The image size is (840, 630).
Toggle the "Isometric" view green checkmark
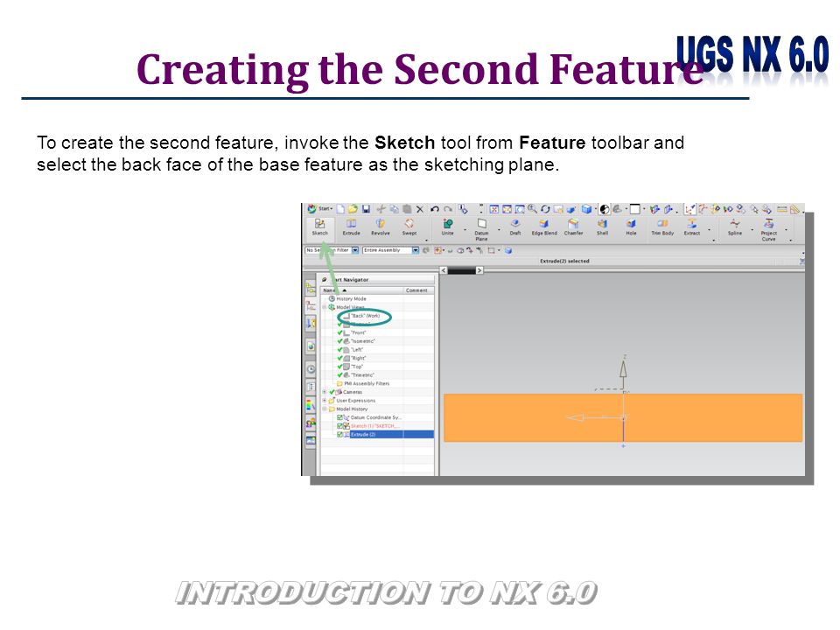[339, 341]
